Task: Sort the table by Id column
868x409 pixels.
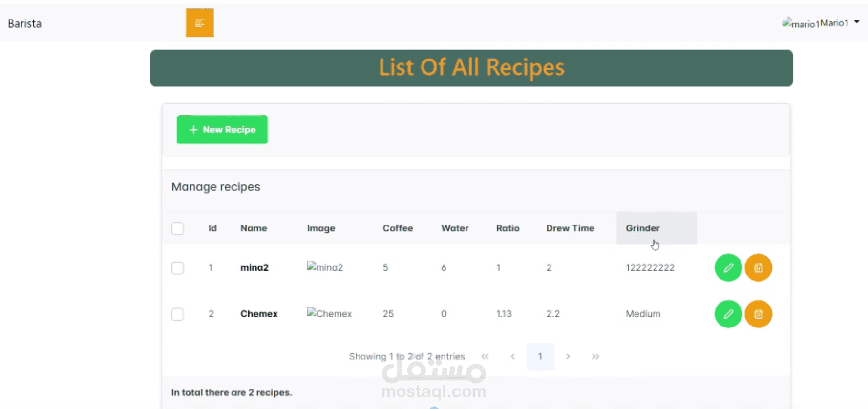Action: tap(212, 228)
